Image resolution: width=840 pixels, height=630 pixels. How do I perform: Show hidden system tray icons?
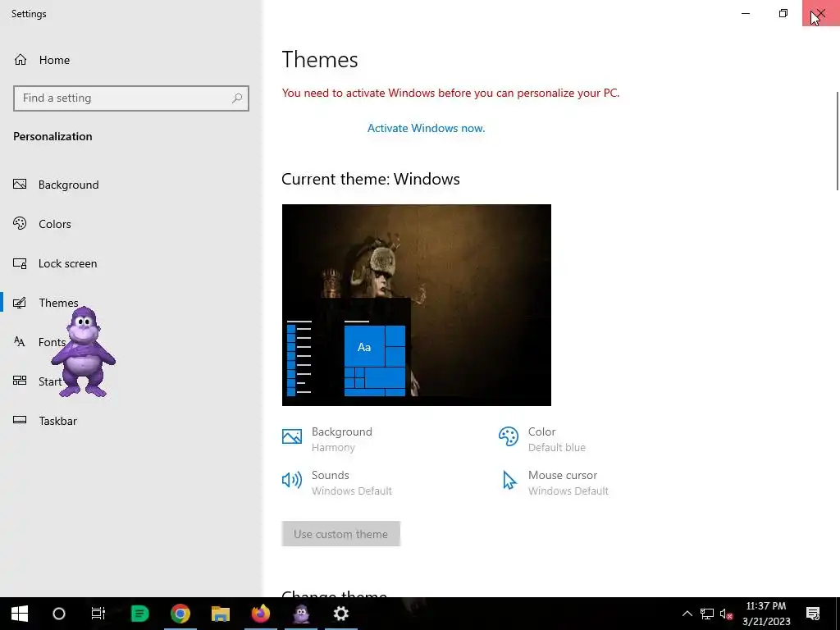coord(687,614)
